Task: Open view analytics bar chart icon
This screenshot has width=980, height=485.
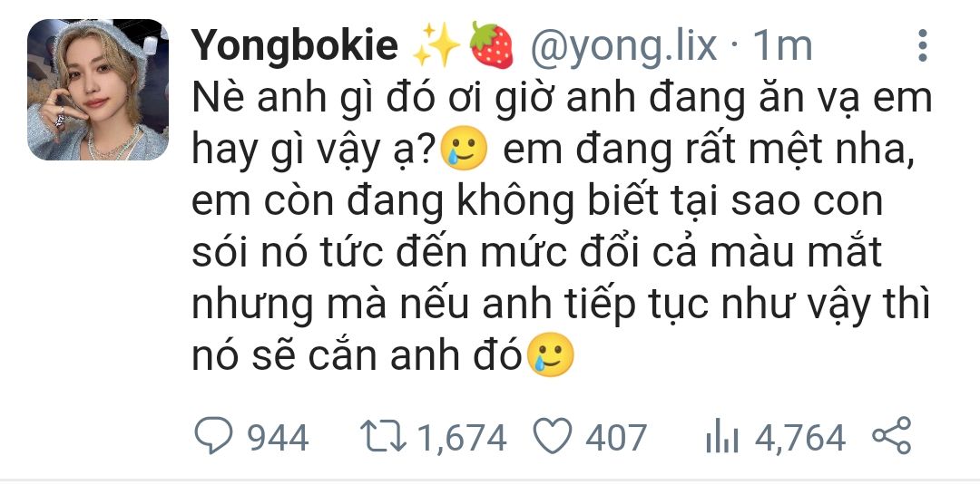Action: (x=722, y=437)
